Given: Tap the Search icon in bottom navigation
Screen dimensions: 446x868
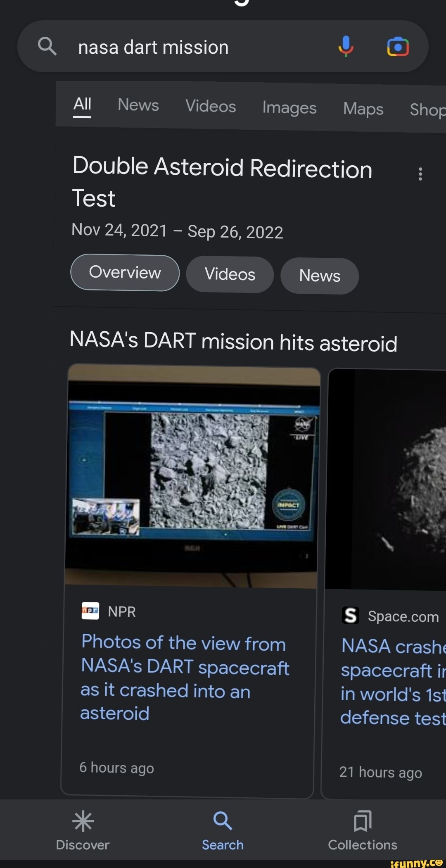Looking at the screenshot, I should (x=223, y=820).
